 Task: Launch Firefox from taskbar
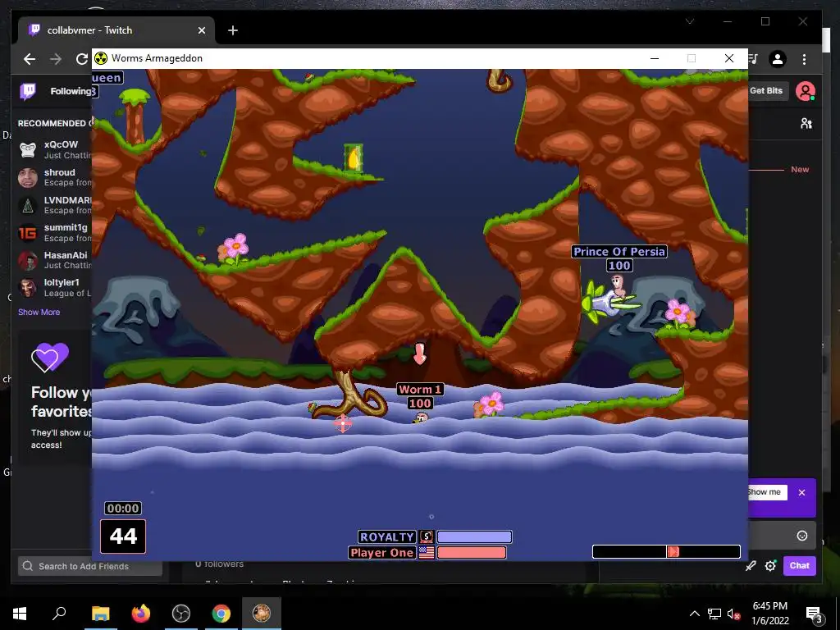(x=141, y=614)
